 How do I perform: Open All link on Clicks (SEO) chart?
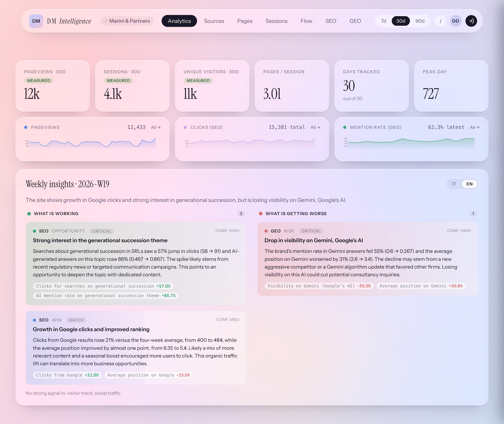[x=315, y=127]
